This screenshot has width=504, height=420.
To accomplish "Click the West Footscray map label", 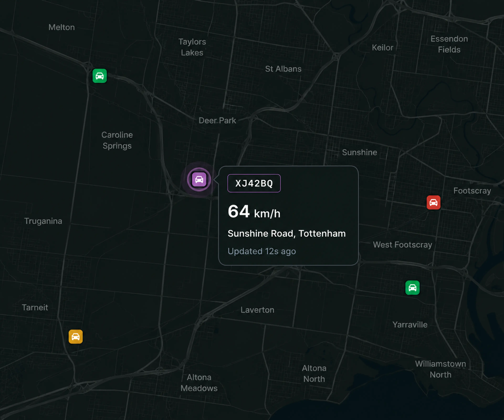I will (x=403, y=245).
